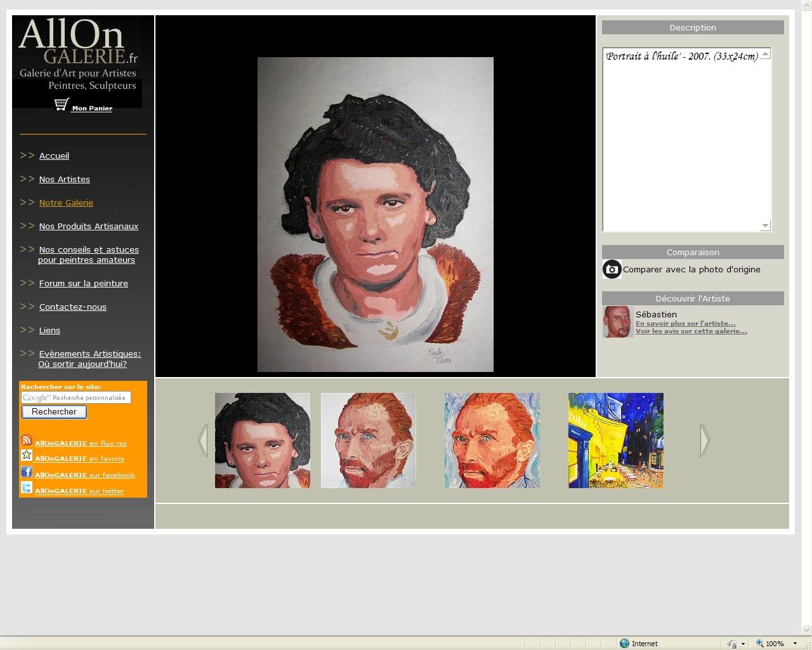Screen dimensions: 812x650
Task: Open Nos Artistes menu item
Action: coord(64,180)
